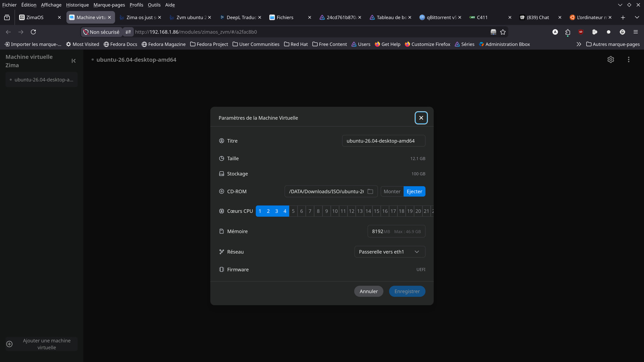
Task: Save settings with the Enregistrer button
Action: [407, 291]
